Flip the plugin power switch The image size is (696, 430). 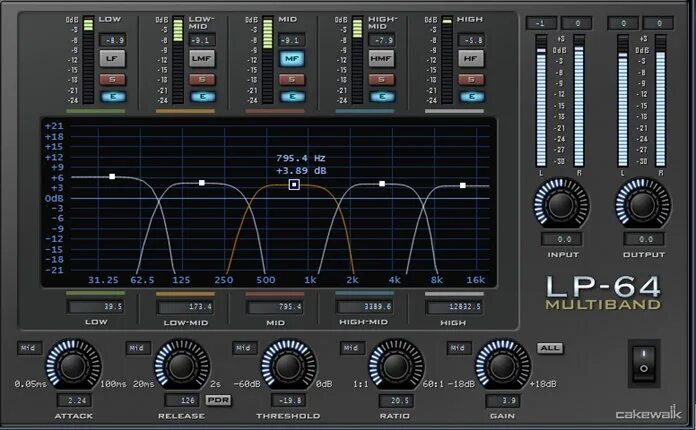click(644, 363)
